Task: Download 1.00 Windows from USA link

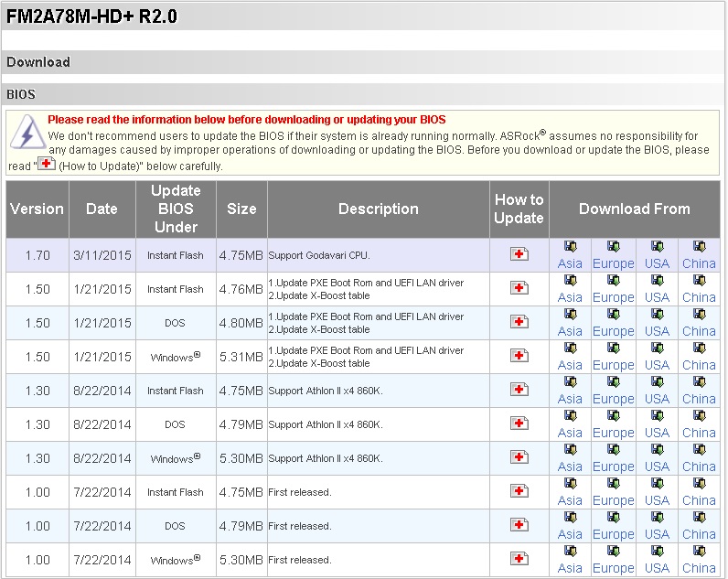Action: (657, 569)
